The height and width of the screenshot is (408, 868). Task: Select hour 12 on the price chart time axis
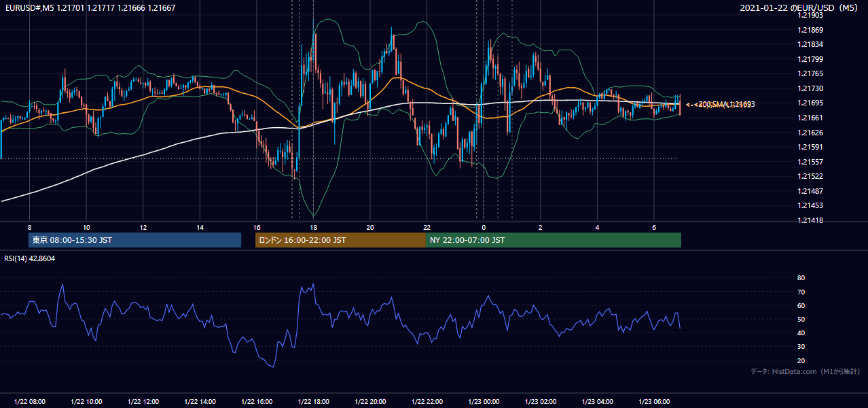point(143,227)
